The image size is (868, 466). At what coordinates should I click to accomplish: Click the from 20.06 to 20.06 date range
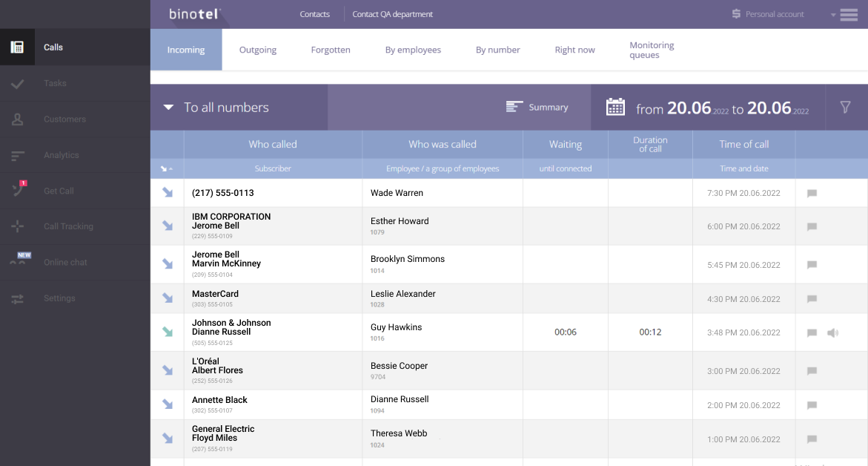pos(723,108)
